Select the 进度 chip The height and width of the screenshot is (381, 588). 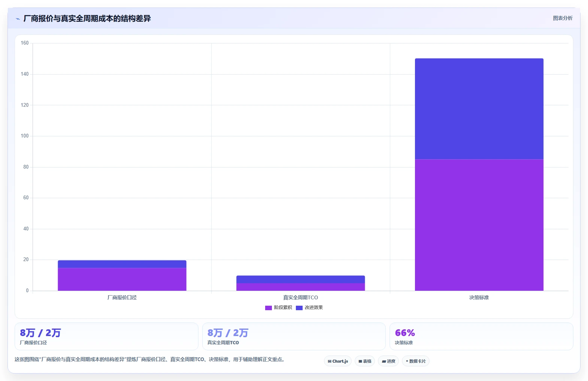pyautogui.click(x=388, y=361)
